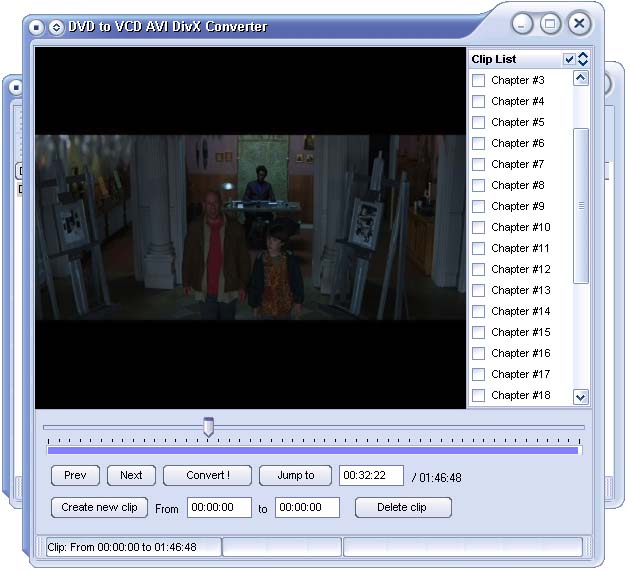Click the round icon on the background window
This screenshot has height=571, width=630.
[16, 87]
